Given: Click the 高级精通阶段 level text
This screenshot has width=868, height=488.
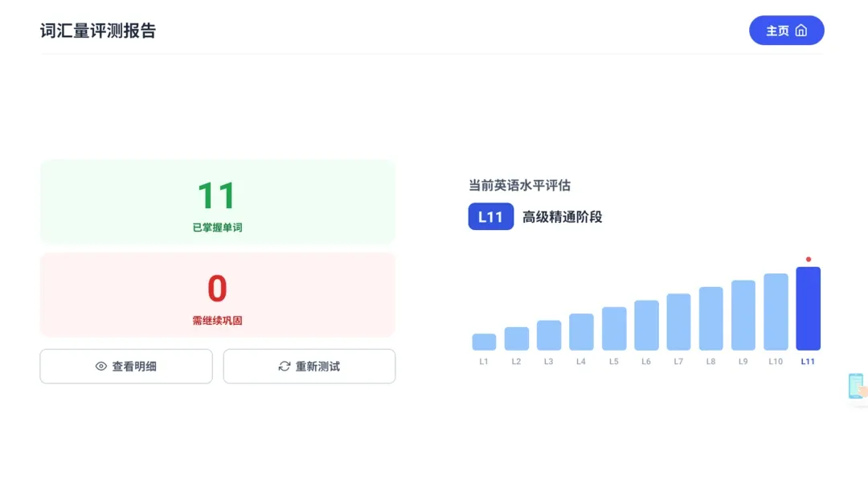Looking at the screenshot, I should 562,217.
